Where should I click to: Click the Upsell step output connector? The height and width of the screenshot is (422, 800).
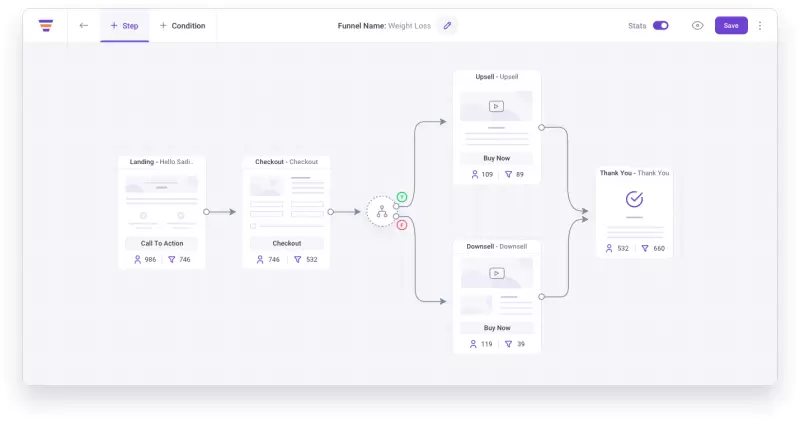coord(541,128)
